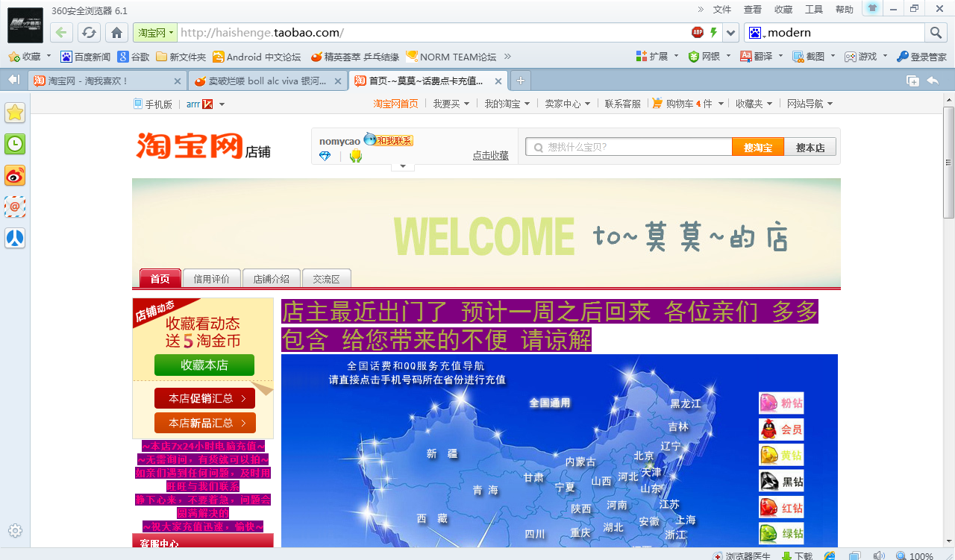Image resolution: width=955 pixels, height=560 pixels.
Task: Click the 搜淘宝 search button
Action: pos(758,147)
